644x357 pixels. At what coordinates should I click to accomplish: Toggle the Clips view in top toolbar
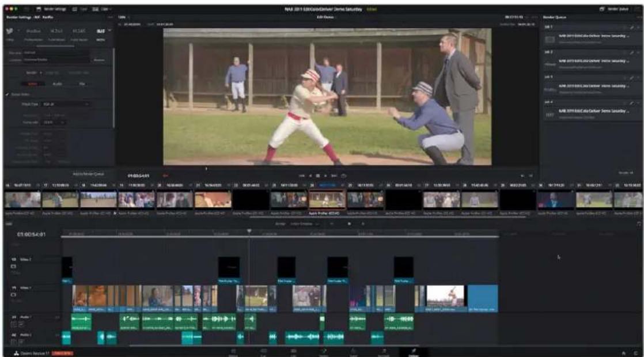pos(101,9)
